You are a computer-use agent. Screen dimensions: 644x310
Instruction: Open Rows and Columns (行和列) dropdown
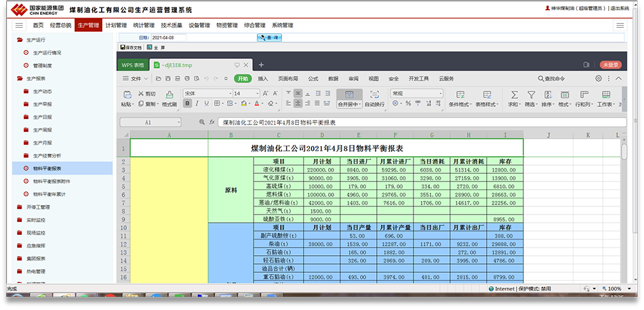[584, 99]
